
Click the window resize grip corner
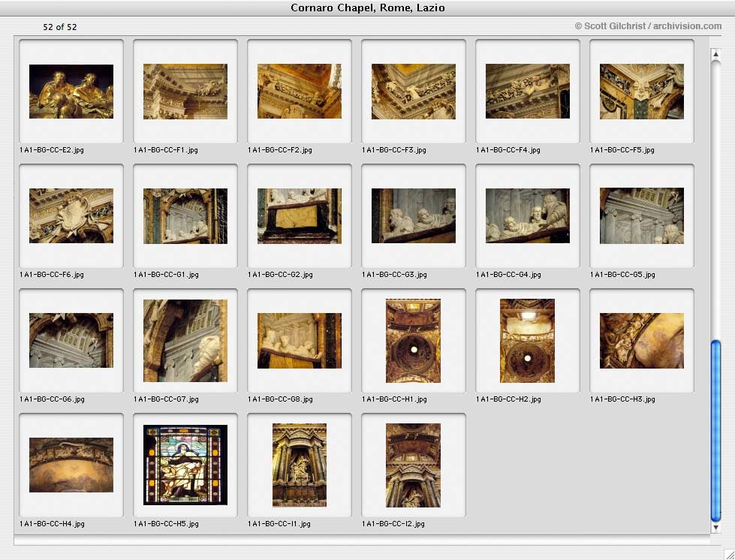coord(729,554)
